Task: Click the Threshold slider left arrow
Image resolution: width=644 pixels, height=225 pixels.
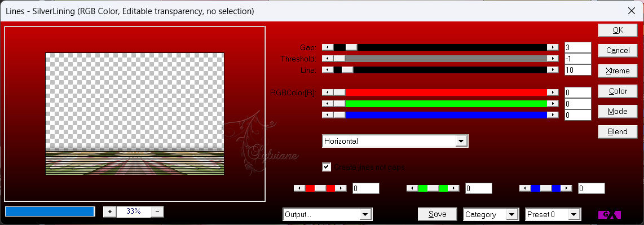Action: point(328,59)
